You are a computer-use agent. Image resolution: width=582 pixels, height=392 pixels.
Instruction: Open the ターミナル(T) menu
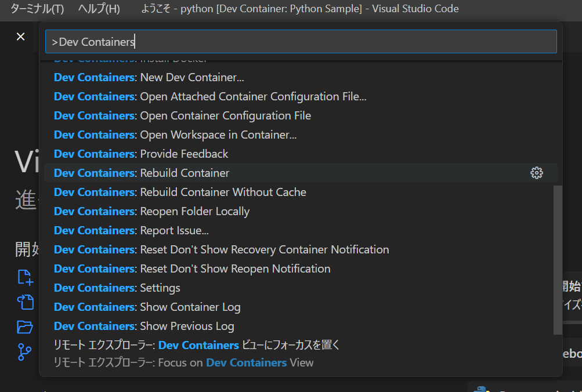[x=37, y=9]
